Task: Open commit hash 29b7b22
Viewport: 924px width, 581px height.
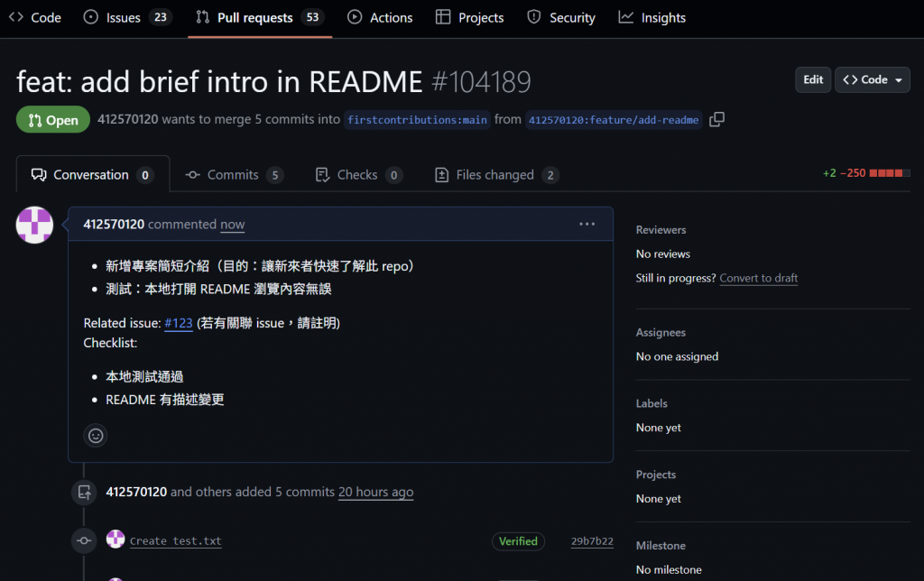Action: point(592,541)
